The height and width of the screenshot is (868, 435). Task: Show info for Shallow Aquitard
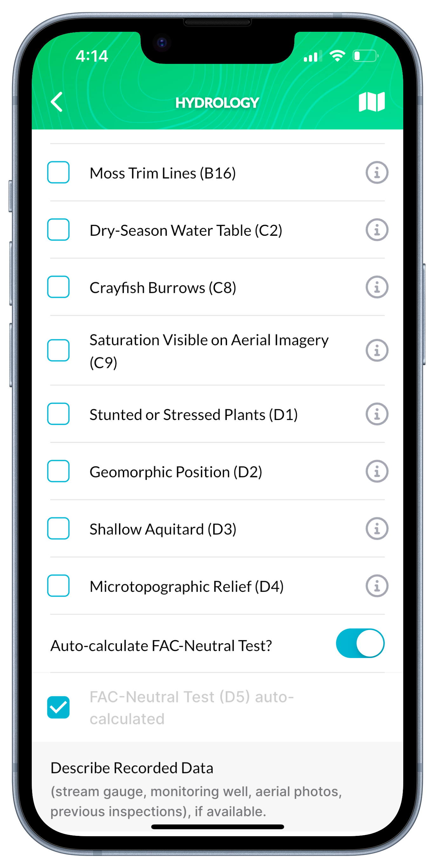[x=377, y=529]
